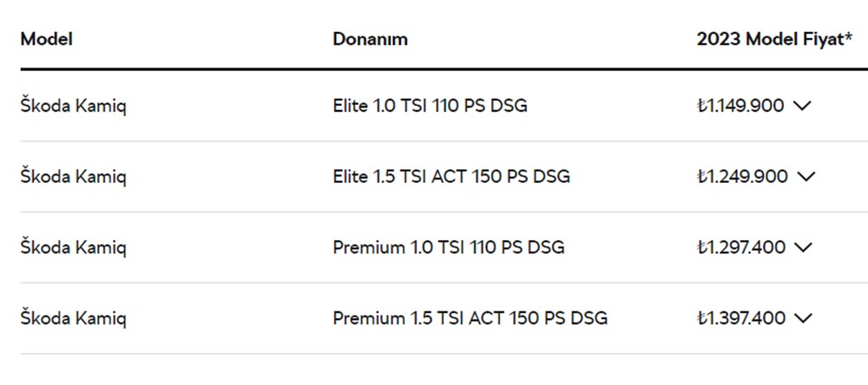Screen dimensions: 868x385
Task: Click the ₺1.149.900 price text
Action: click(x=740, y=106)
